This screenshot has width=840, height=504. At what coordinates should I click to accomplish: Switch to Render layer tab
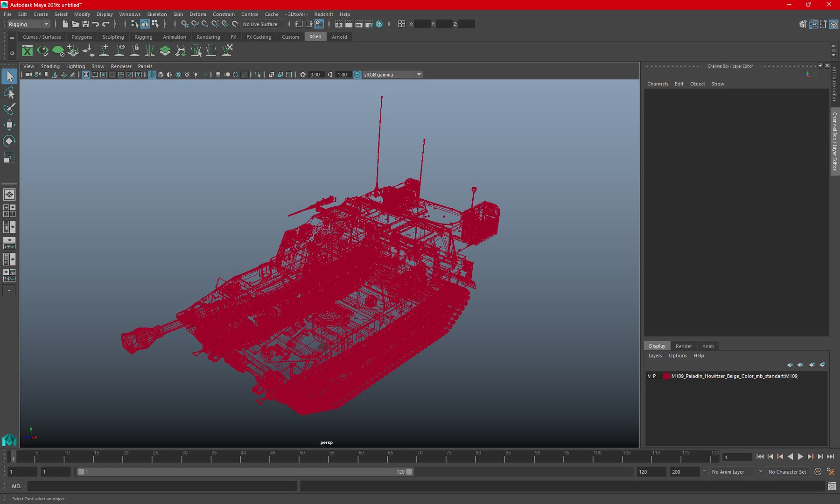(x=684, y=346)
